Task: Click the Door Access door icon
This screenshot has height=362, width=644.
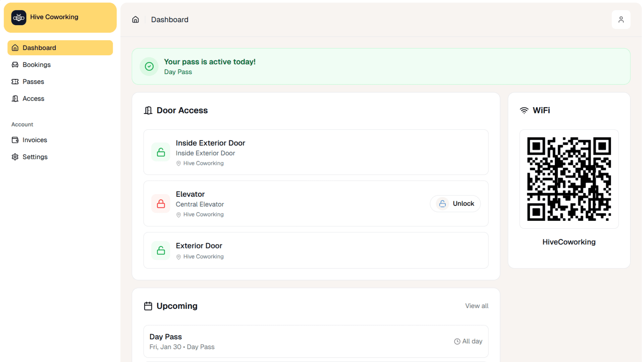Action: tap(148, 111)
